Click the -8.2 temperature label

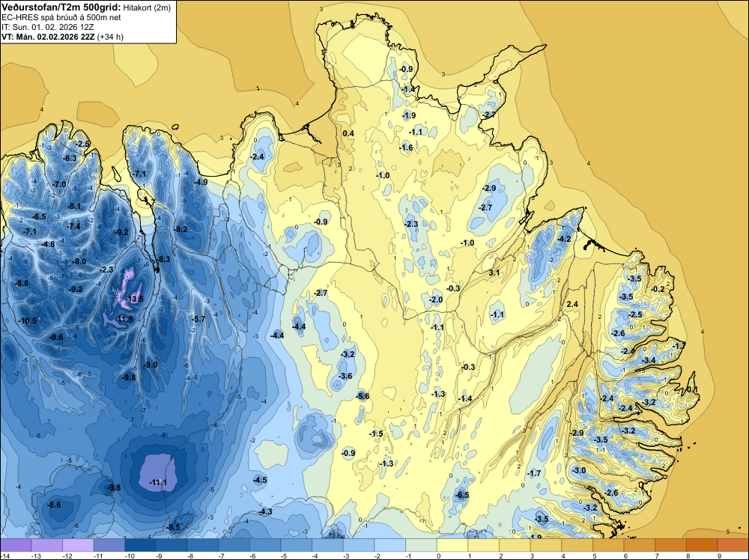[x=181, y=229]
